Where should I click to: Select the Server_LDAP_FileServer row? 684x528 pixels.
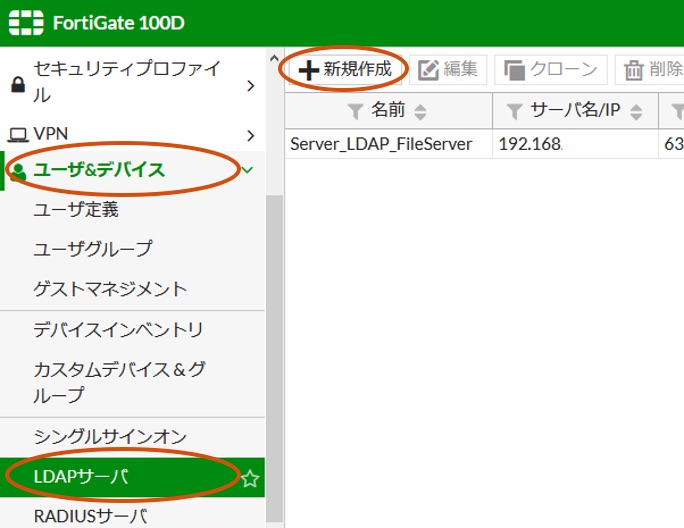[x=484, y=144]
